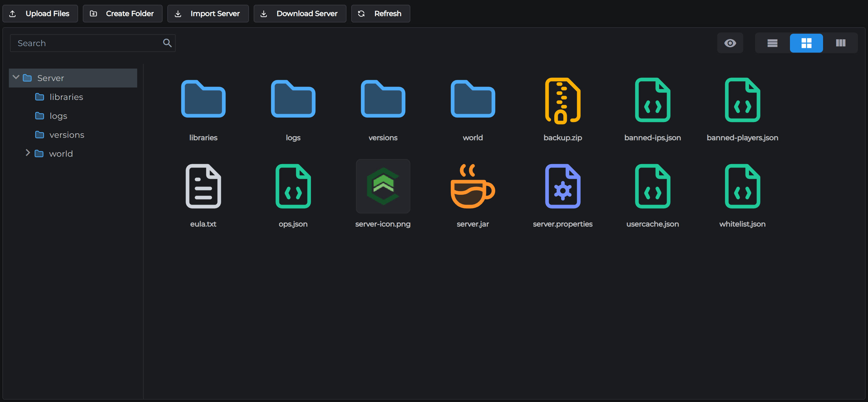This screenshot has height=402, width=868.
Task: Open the world folder icon in grid
Action: click(x=473, y=99)
